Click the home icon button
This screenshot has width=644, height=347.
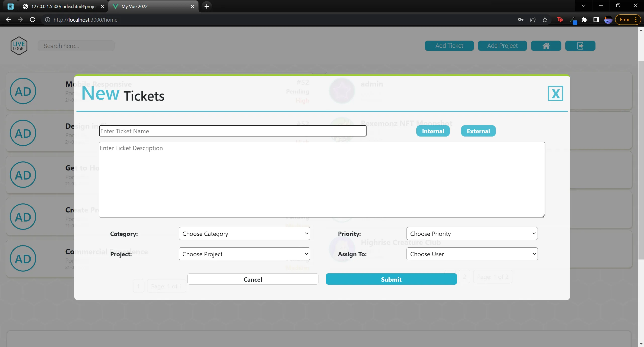click(546, 46)
